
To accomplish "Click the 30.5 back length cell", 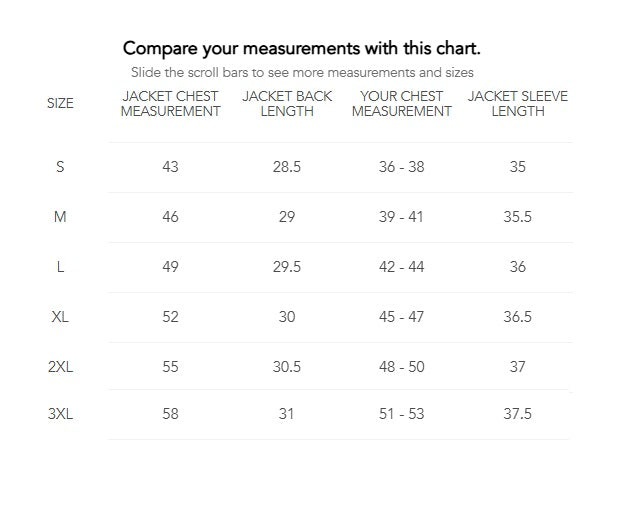I will [x=286, y=367].
